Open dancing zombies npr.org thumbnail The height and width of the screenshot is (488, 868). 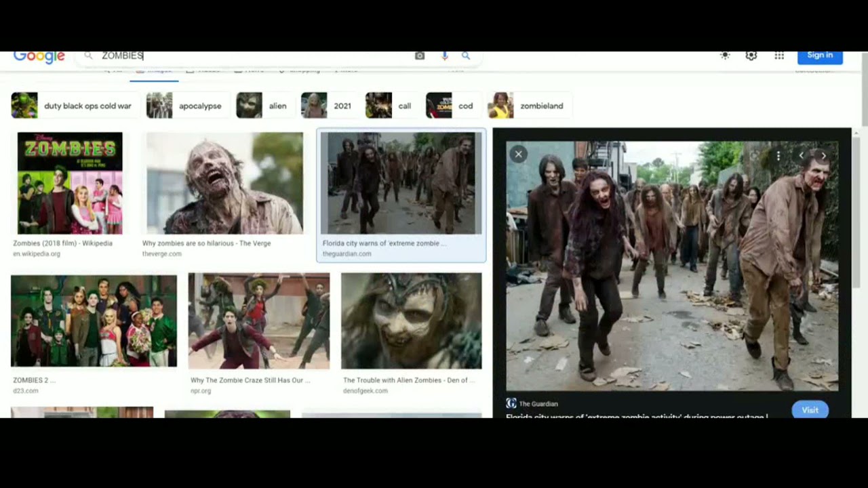coord(259,321)
